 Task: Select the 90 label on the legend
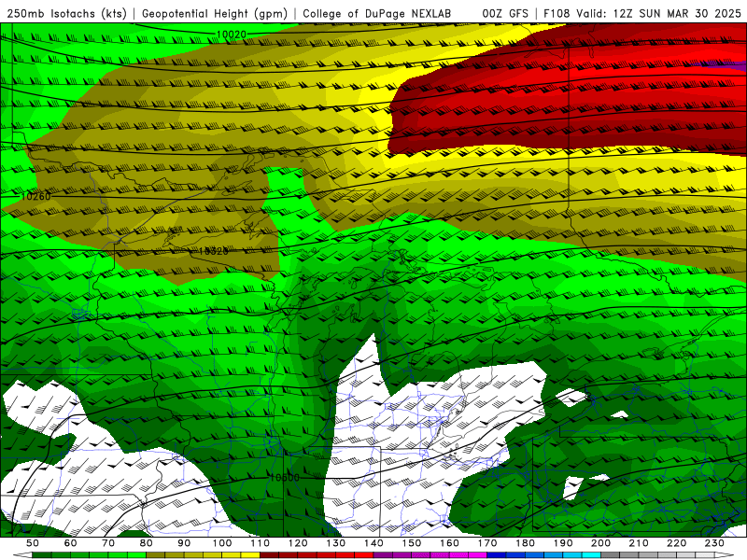184,543
